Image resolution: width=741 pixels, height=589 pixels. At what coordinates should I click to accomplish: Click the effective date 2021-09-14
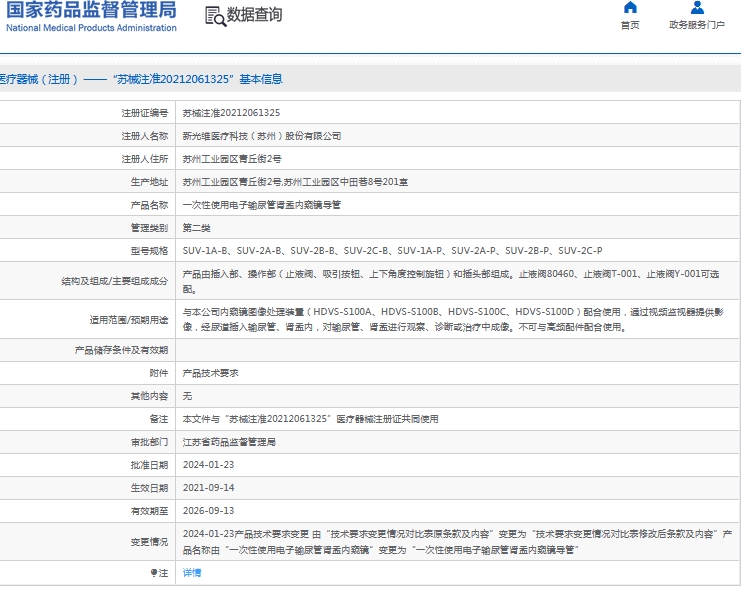[x=208, y=488]
